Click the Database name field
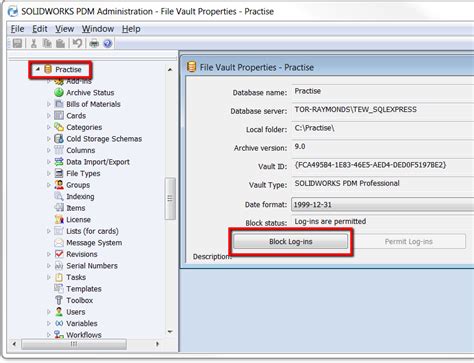474x363 pixels. 383,91
